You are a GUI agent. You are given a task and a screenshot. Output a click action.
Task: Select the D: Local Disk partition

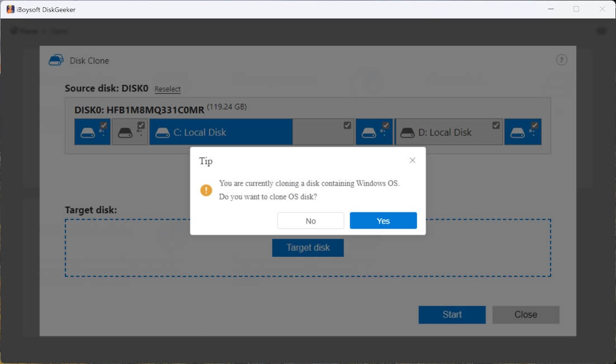click(x=448, y=132)
